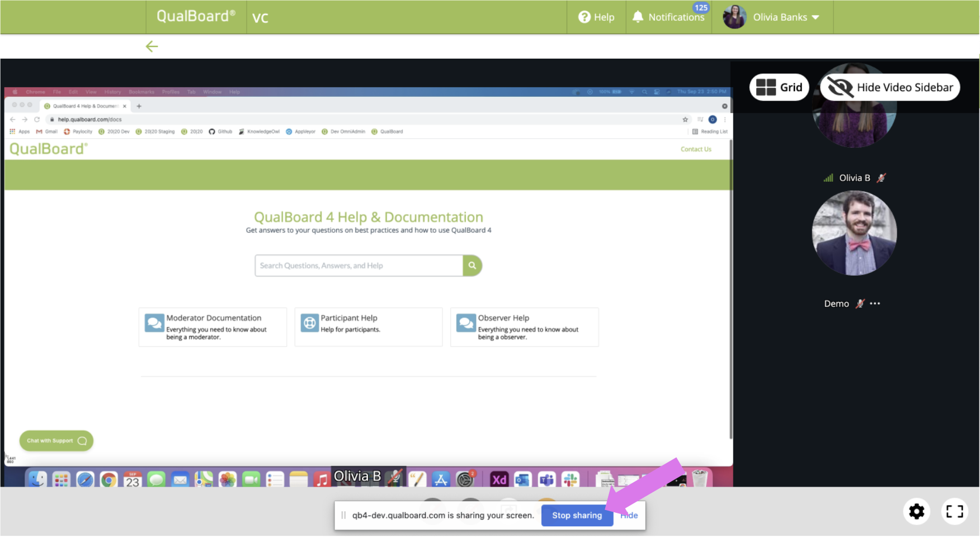This screenshot has width=980, height=538.
Task: Stop sharing your screen
Action: tap(577, 516)
